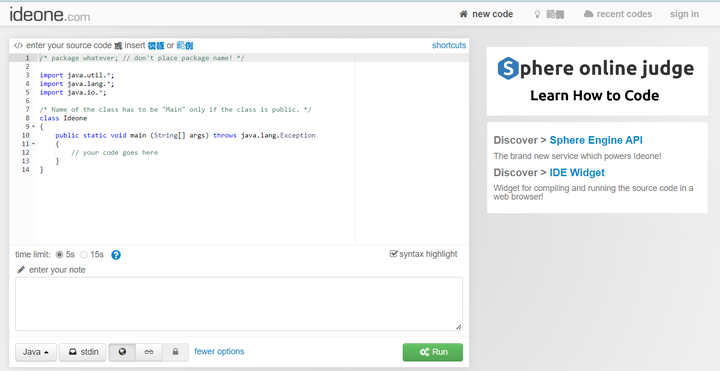Image resolution: width=720 pixels, height=371 pixels.
Task: Click the note text area
Action: 239,304
